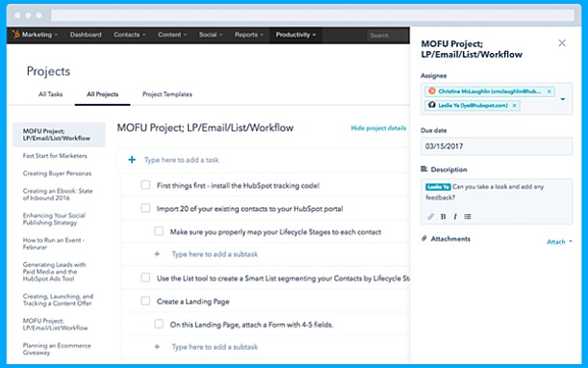
Task: Open Creating an Ebook: State of Inbound 2016
Action: tap(58, 195)
